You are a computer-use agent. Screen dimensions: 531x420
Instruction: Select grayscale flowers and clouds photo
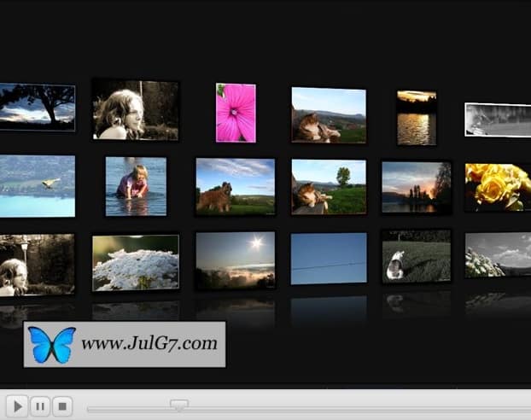tap(498, 255)
